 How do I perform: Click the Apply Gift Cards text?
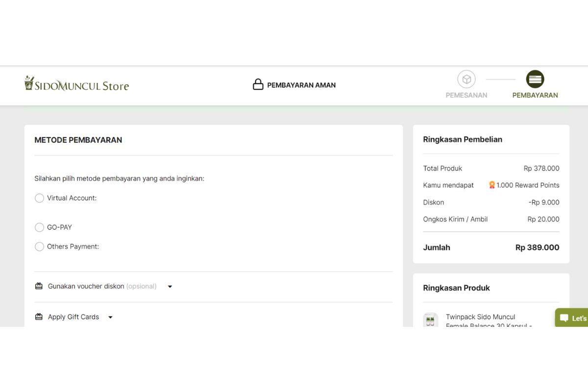coord(73,317)
